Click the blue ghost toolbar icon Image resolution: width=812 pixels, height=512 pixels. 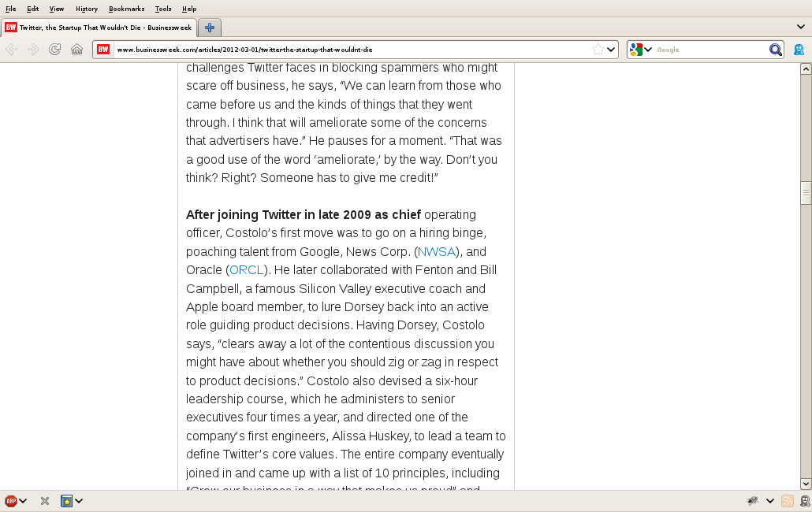[799, 50]
